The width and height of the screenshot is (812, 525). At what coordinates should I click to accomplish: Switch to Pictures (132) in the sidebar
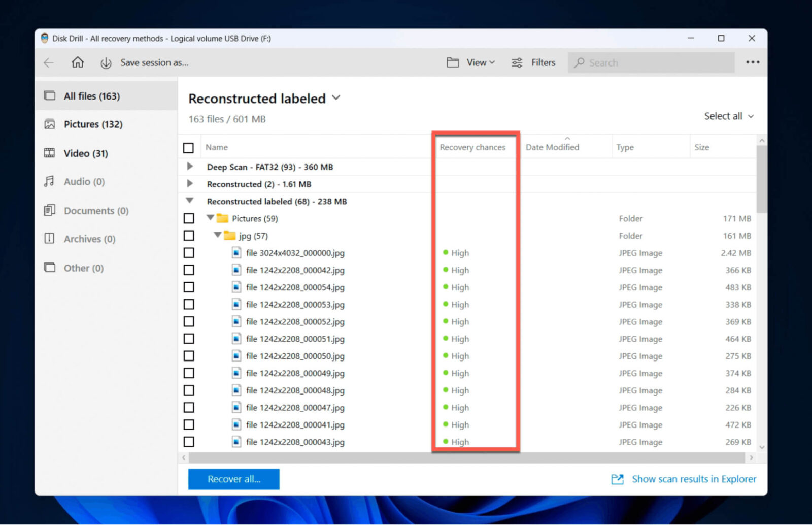point(93,124)
